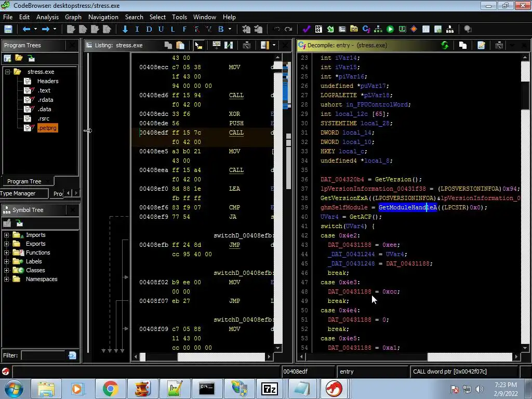Expand the Imports folder
This screenshot has width=532, height=399.
coord(6,235)
